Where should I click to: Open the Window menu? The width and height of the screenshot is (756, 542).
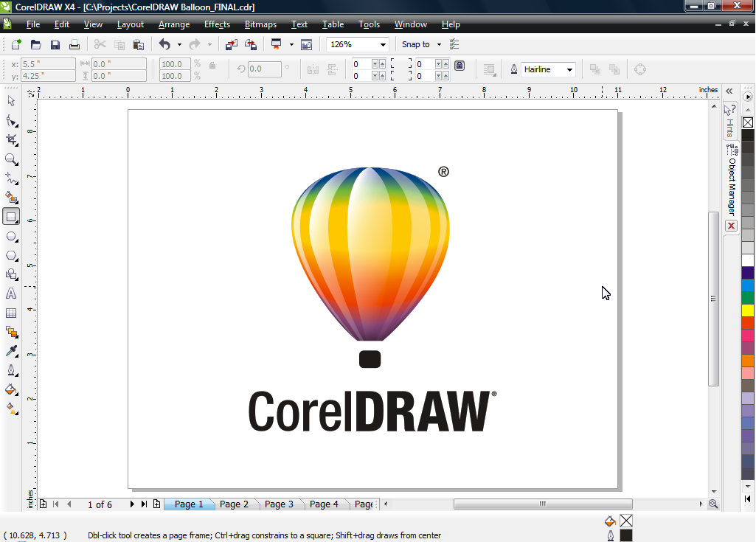[410, 24]
